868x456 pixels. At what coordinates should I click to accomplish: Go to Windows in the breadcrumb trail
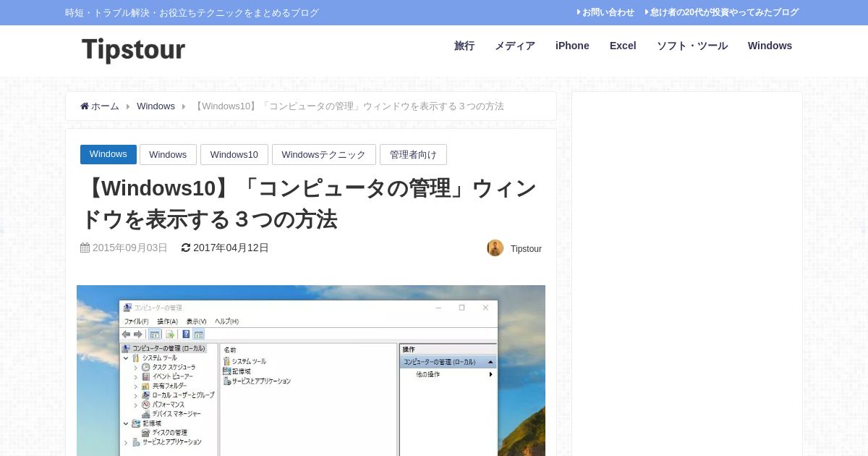pyautogui.click(x=156, y=106)
